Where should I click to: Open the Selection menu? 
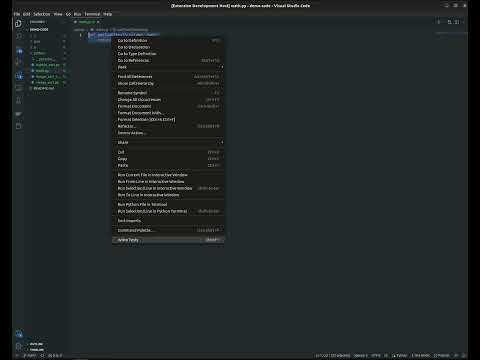pyautogui.click(x=42, y=14)
